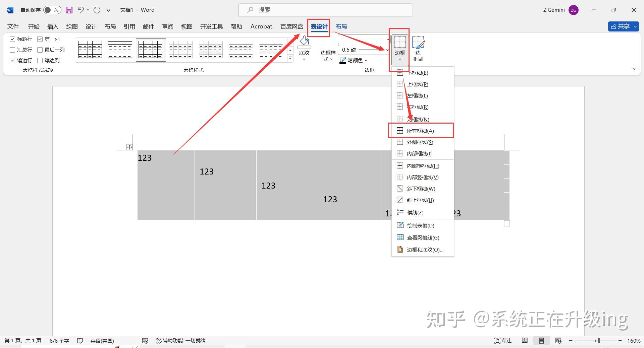Check the 汇总行 checkbox
This screenshot has height=348, width=644.
tap(12, 50)
